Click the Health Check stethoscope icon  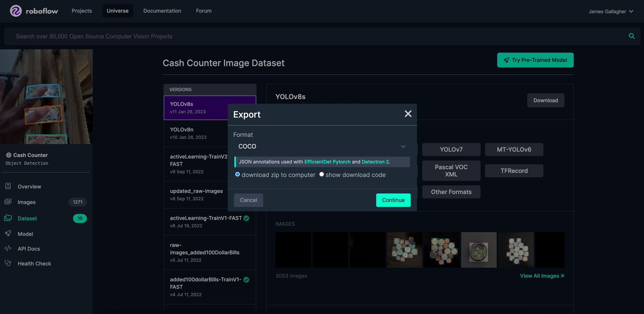coord(8,263)
